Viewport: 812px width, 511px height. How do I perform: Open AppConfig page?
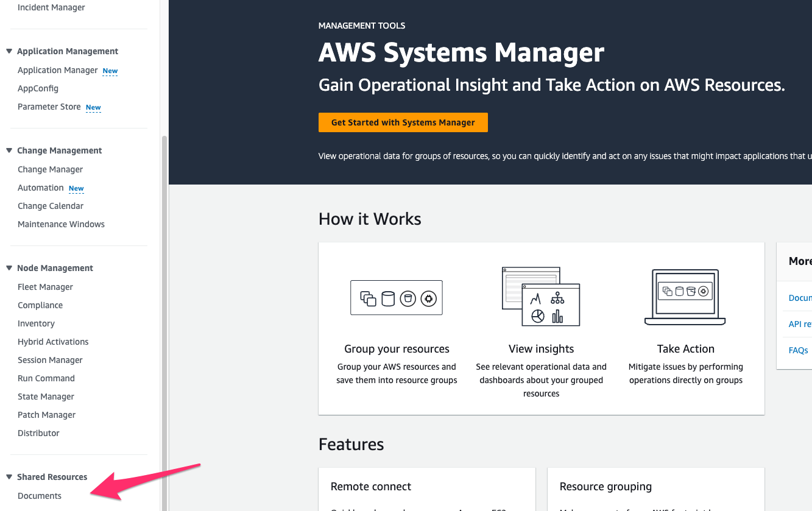(x=38, y=88)
